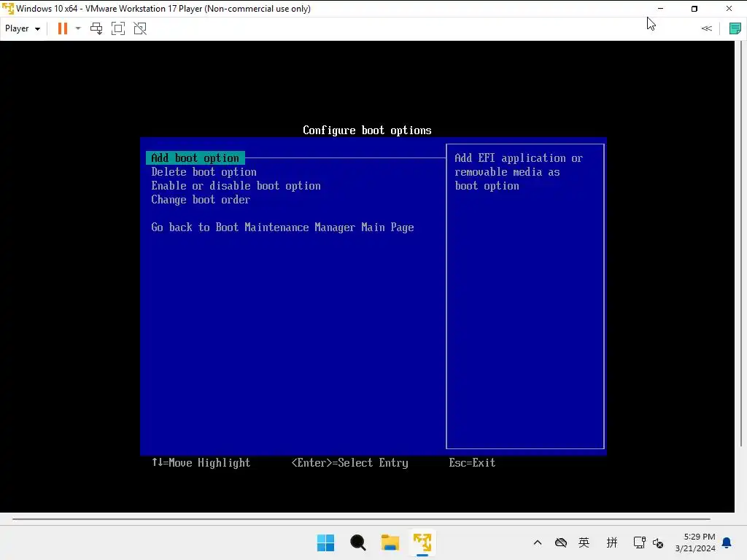Open the Player menu dropdown
747x560 pixels.
coord(23,28)
